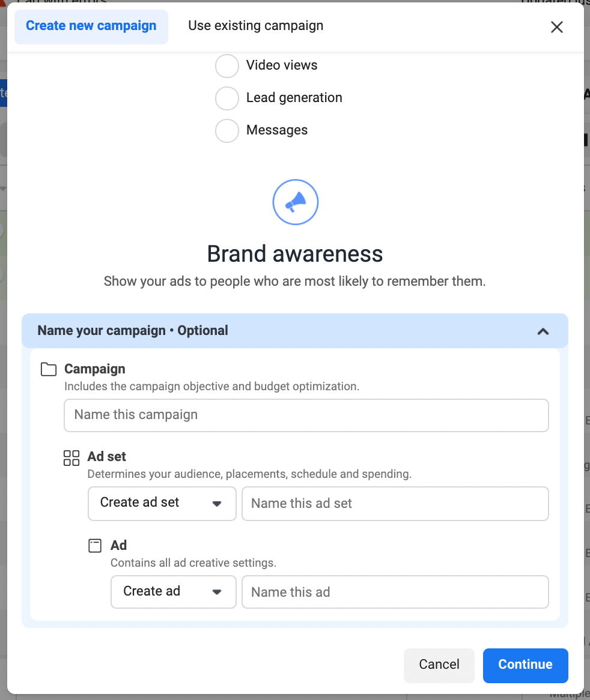Close the campaign creation dialog
Viewport: 590px width, 700px height.
556,27
